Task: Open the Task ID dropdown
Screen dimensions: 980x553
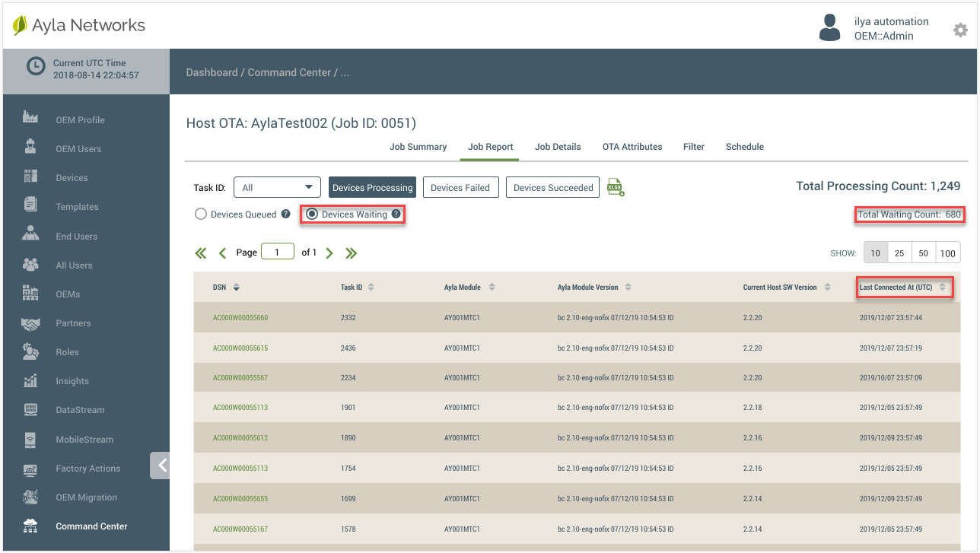Action: click(277, 187)
